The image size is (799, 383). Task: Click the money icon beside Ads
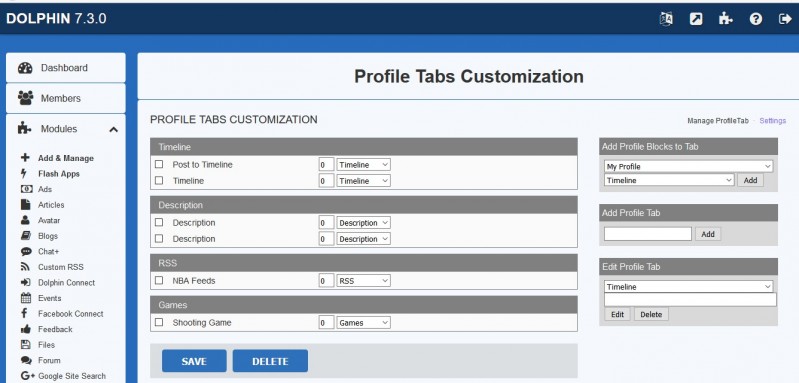click(x=26, y=189)
